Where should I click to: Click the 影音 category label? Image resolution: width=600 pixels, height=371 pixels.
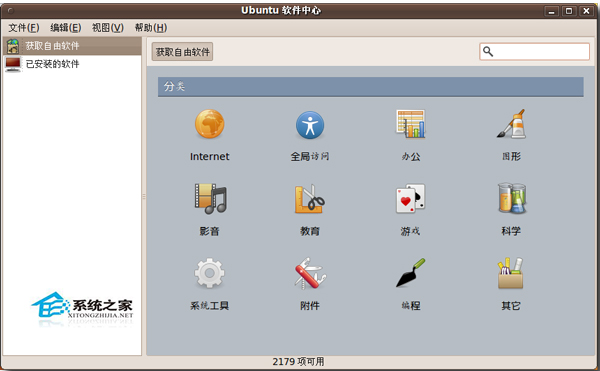[209, 231]
